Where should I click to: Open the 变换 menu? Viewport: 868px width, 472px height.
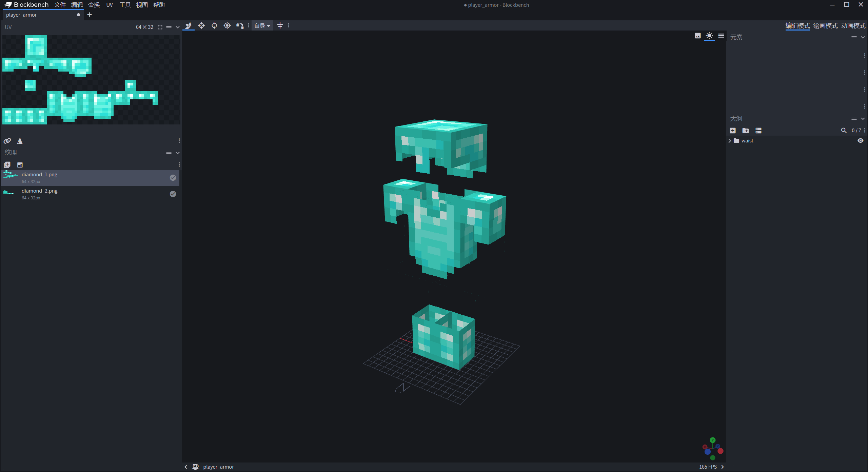(x=94, y=5)
